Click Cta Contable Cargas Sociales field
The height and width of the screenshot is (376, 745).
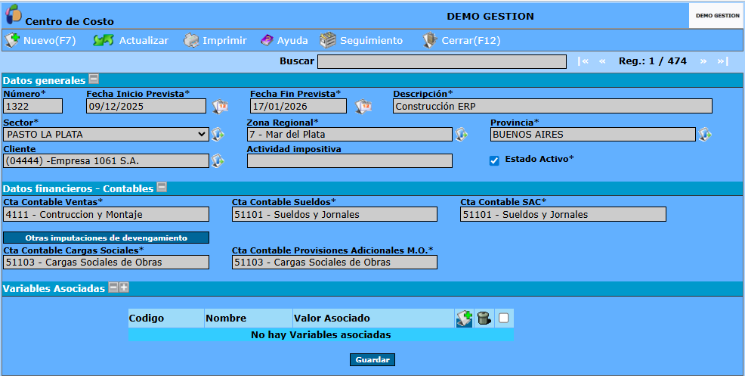tap(106, 262)
